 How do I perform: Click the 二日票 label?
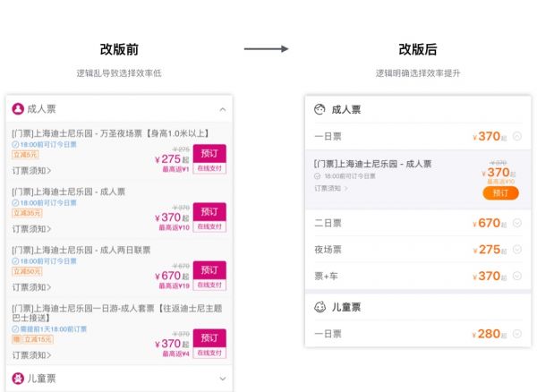[x=328, y=223]
